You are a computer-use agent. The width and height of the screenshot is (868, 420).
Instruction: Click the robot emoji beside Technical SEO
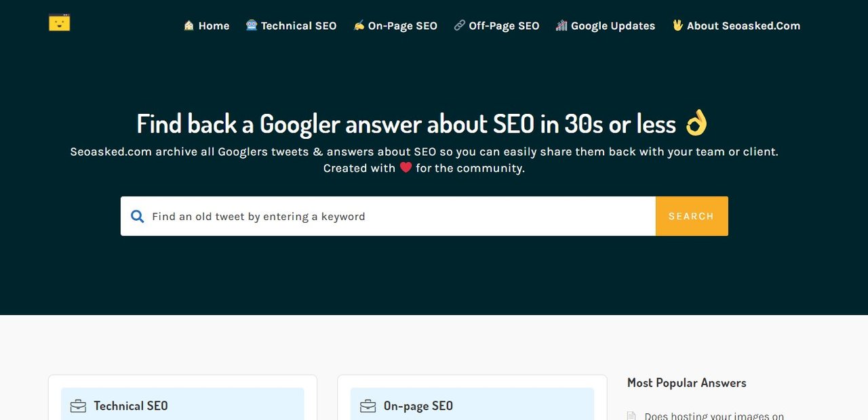point(252,25)
